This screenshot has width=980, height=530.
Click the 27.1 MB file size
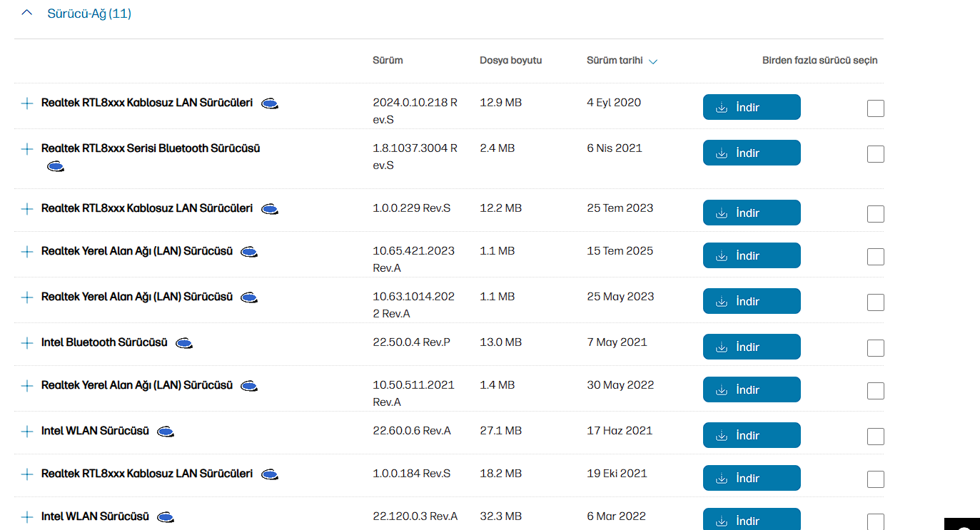[x=500, y=431]
